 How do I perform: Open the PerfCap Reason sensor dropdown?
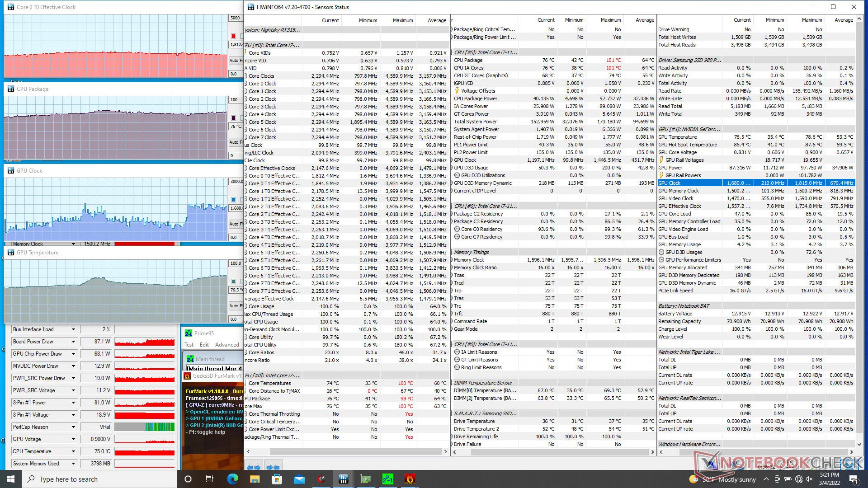[73, 427]
